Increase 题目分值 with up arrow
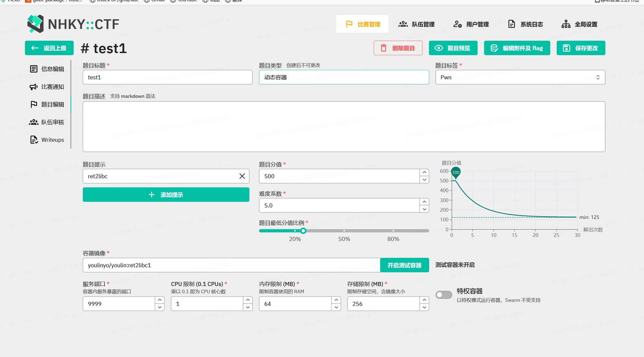Screen dimensions: 644x357 coord(424,173)
